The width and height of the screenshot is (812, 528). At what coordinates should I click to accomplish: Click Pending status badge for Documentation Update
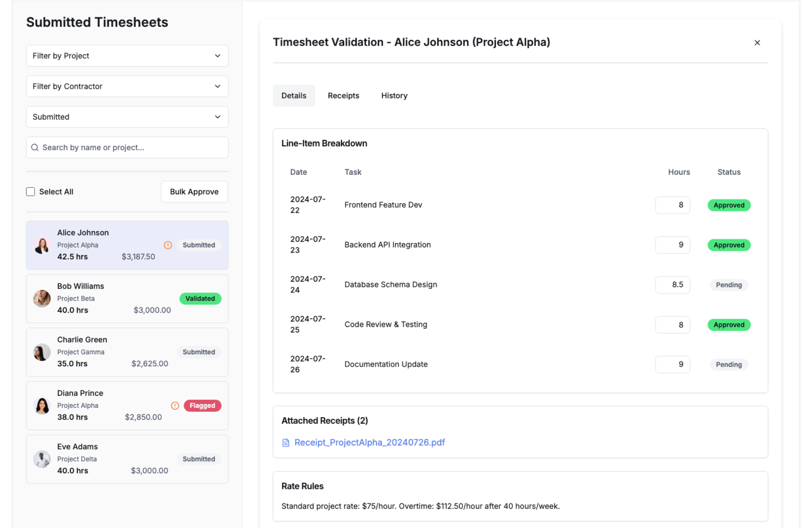[728, 365]
